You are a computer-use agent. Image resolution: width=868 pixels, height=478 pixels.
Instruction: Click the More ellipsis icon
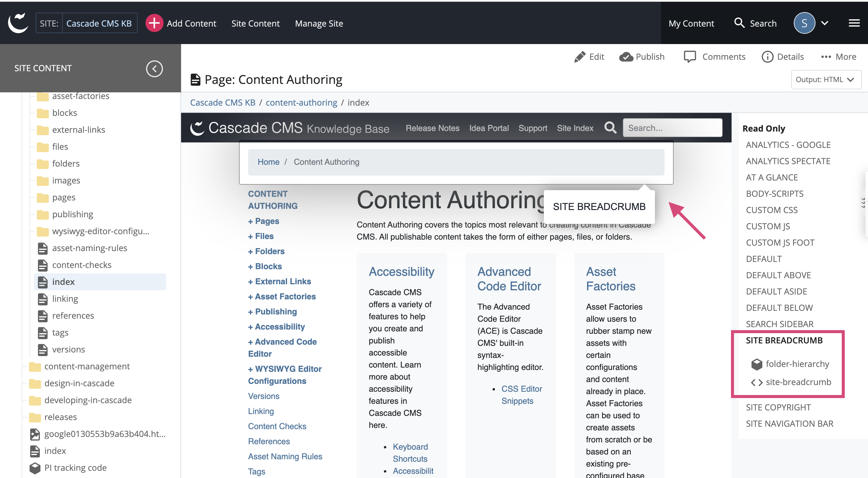[826, 57]
